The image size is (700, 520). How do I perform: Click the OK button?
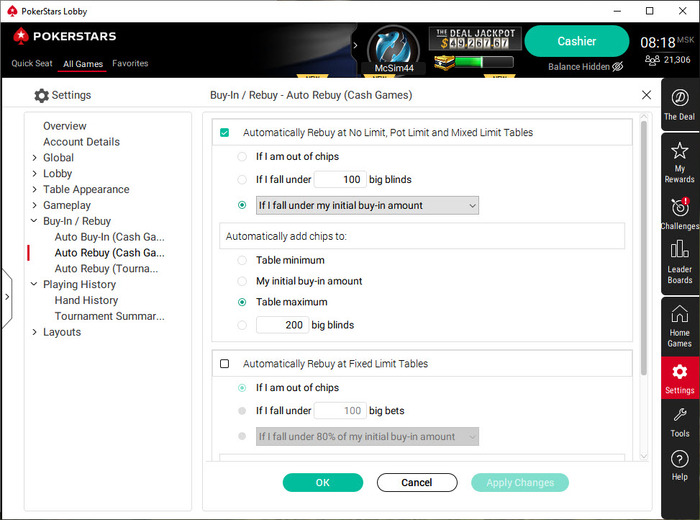pos(323,483)
